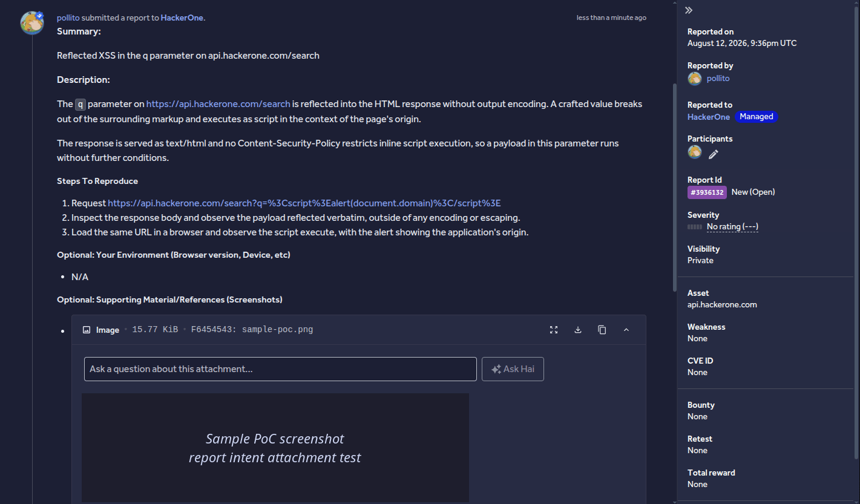860x504 pixels.
Task: Click the 15.77 KiB file size
Action: (155, 330)
